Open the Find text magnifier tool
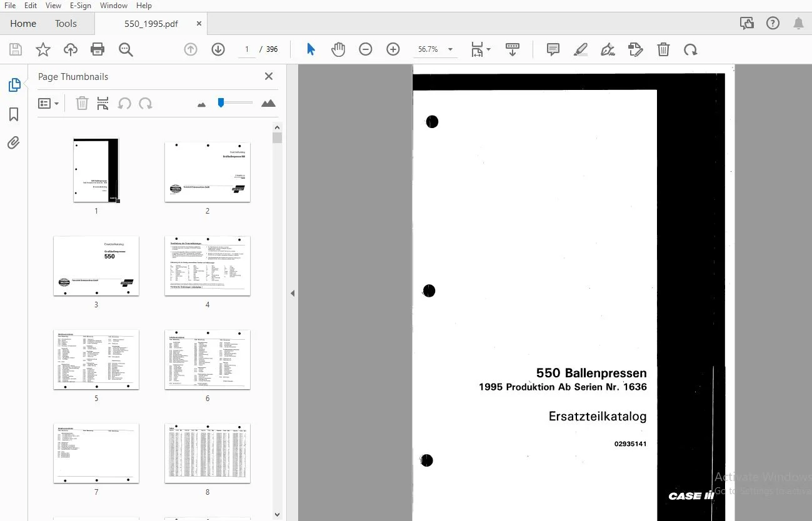 click(126, 49)
